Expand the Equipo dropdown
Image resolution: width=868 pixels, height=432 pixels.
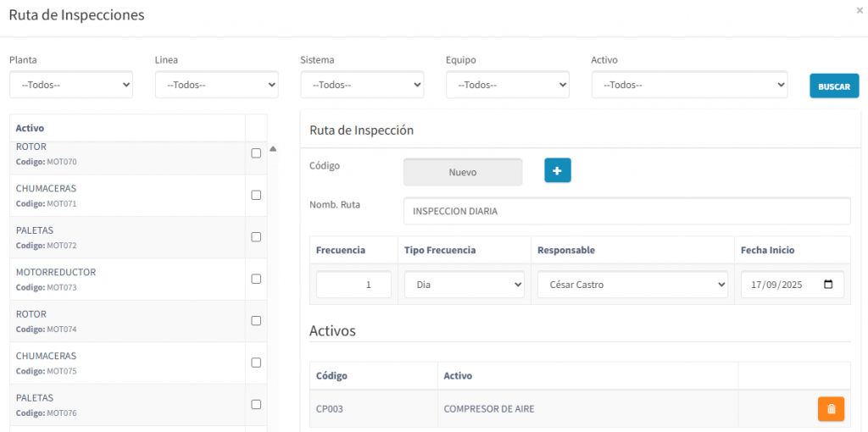[x=507, y=85]
